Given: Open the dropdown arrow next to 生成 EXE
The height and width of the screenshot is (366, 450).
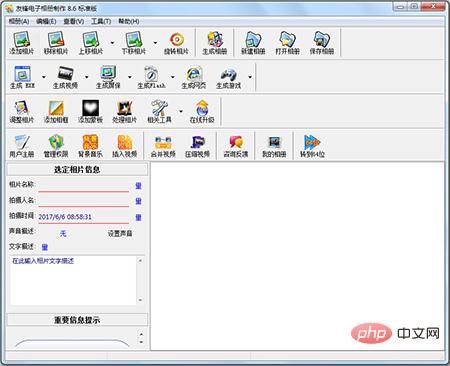Looking at the screenshot, I should 44,77.
